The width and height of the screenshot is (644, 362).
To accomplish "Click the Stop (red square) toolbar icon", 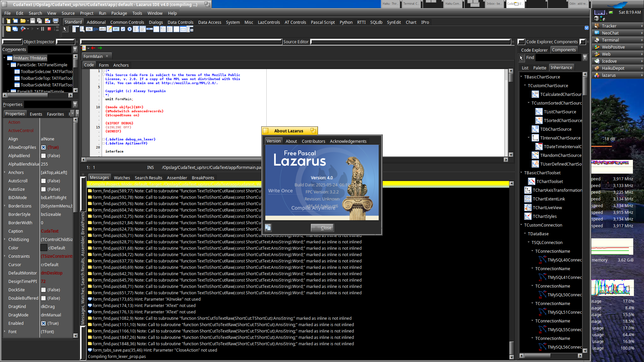I will 49,29.
